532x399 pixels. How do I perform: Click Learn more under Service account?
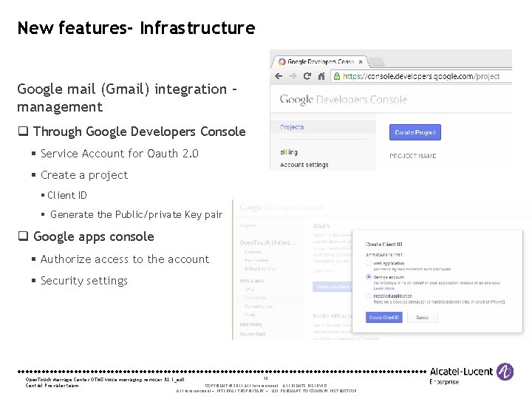(383, 288)
